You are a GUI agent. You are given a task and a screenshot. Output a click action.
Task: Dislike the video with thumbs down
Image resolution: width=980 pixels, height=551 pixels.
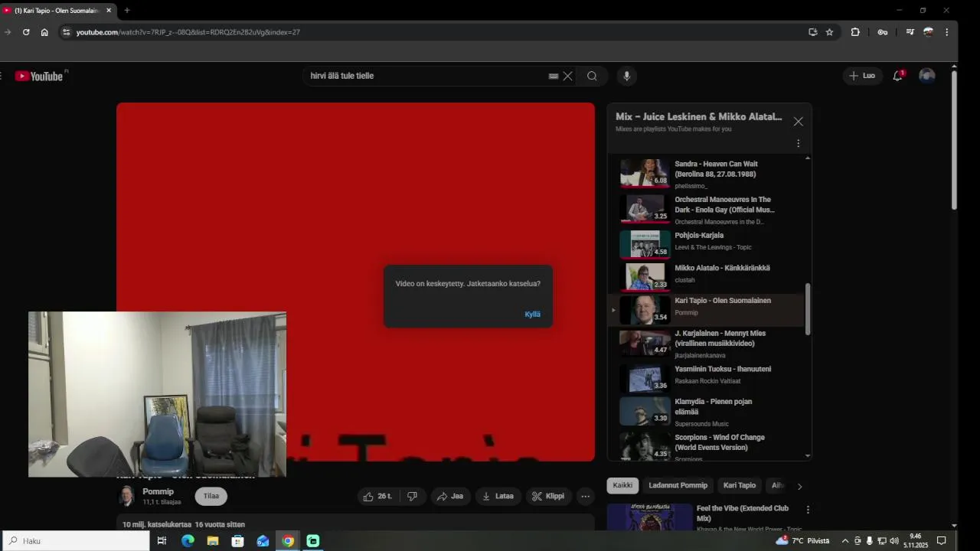(x=413, y=496)
